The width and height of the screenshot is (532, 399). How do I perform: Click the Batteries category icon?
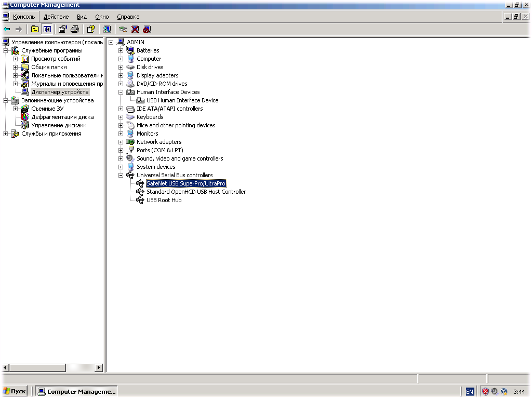point(130,50)
